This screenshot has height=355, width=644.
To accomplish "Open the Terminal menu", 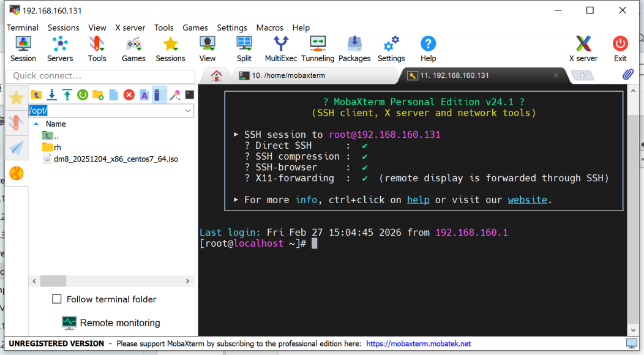I will (23, 28).
